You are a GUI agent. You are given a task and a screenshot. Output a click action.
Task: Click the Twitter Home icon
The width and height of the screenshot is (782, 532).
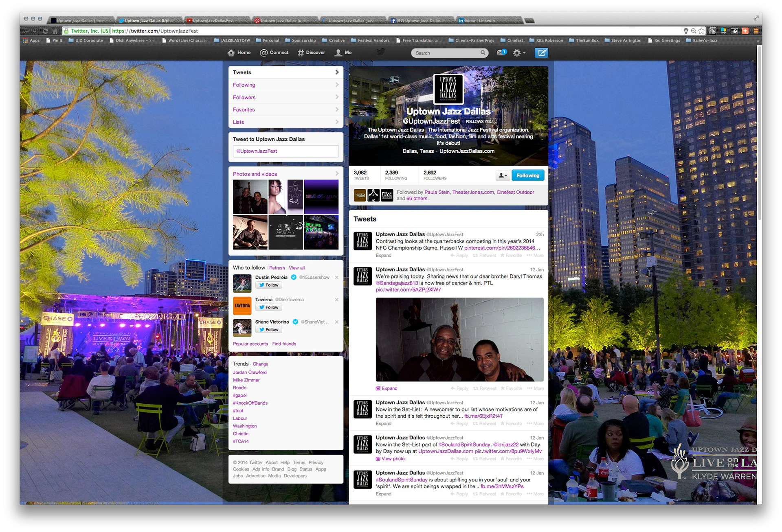pos(231,53)
